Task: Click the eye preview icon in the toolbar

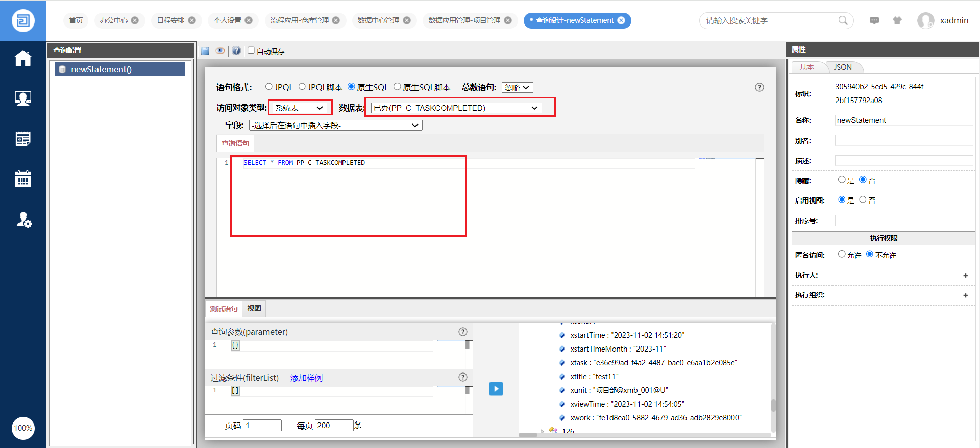Action: click(x=220, y=51)
